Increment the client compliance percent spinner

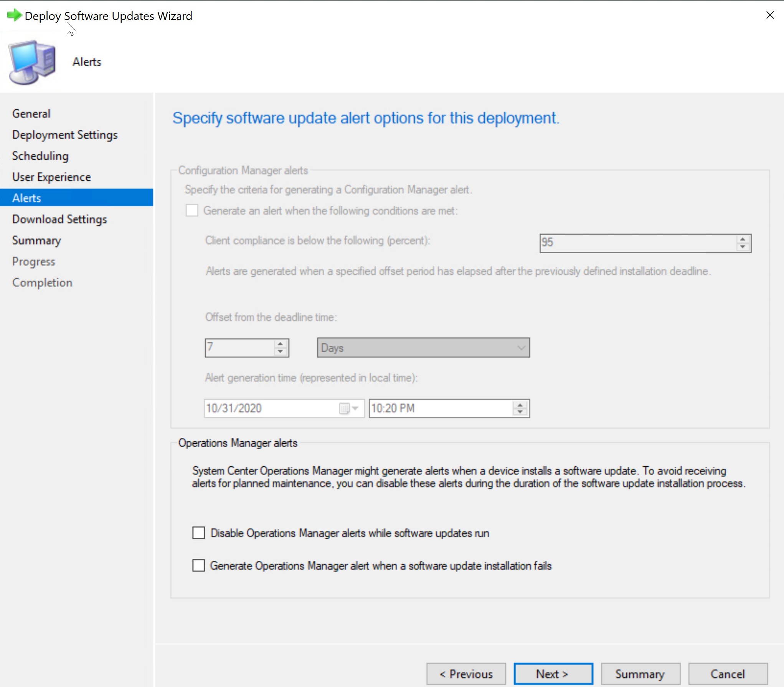coord(742,239)
